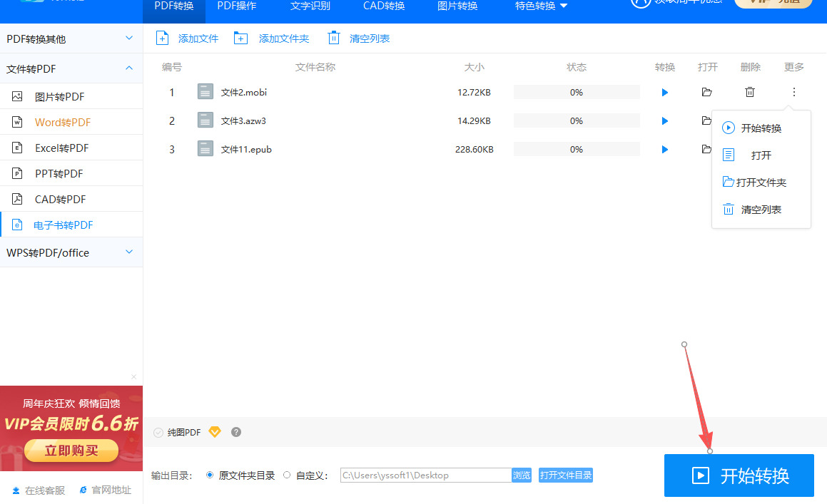The height and width of the screenshot is (504, 827).
Task: Switch to the 文字识别 tab
Action: [x=310, y=6]
